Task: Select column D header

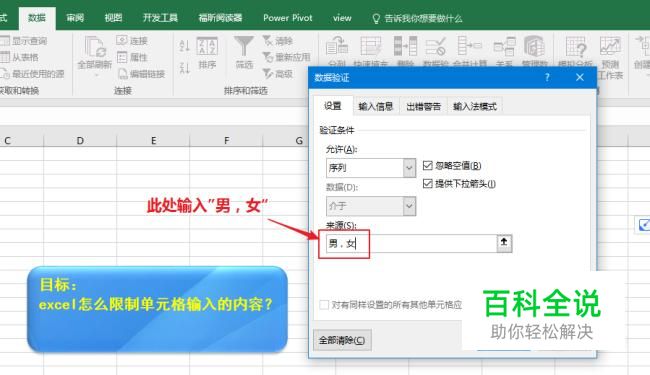Action: tap(80, 141)
